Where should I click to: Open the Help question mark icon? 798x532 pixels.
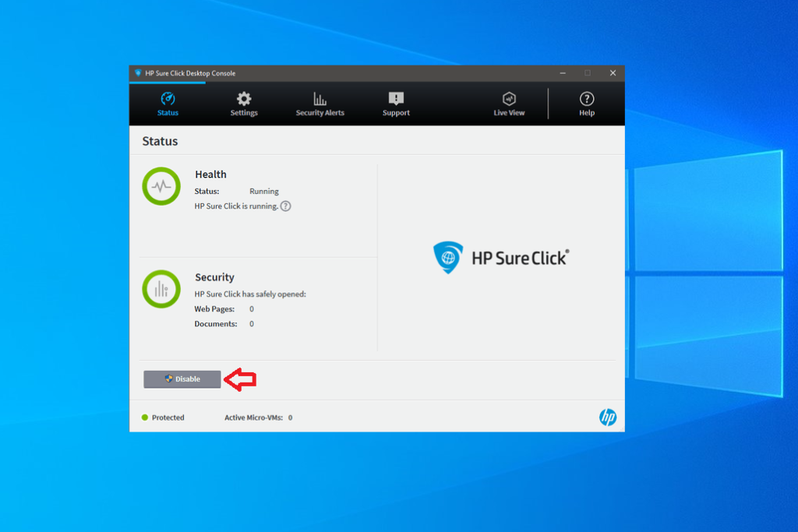[587, 100]
